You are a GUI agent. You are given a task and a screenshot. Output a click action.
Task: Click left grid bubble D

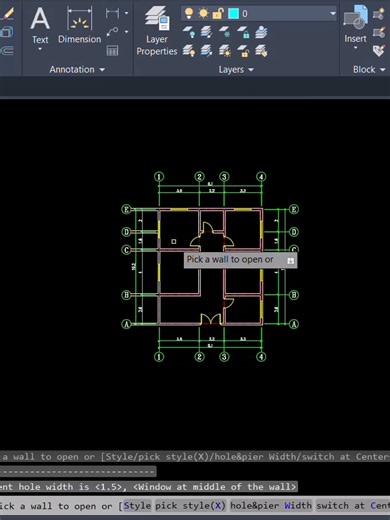click(x=126, y=232)
